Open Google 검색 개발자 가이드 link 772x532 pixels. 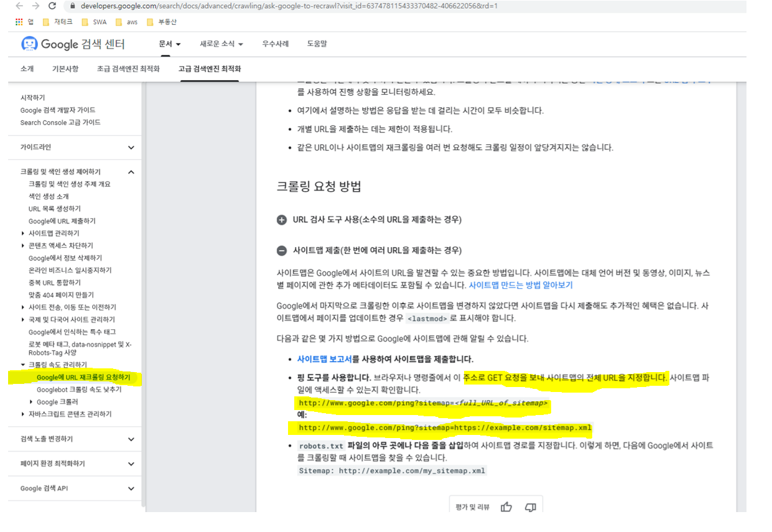pyautogui.click(x=58, y=110)
